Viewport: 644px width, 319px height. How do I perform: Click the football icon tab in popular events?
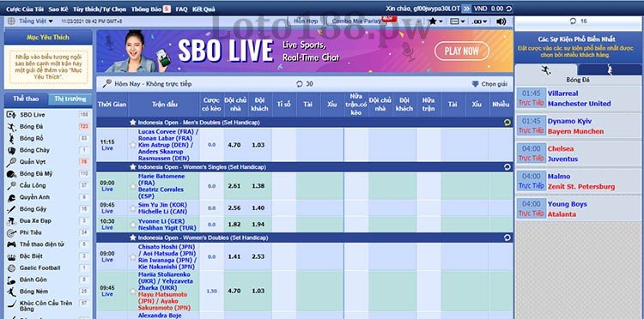(x=546, y=70)
